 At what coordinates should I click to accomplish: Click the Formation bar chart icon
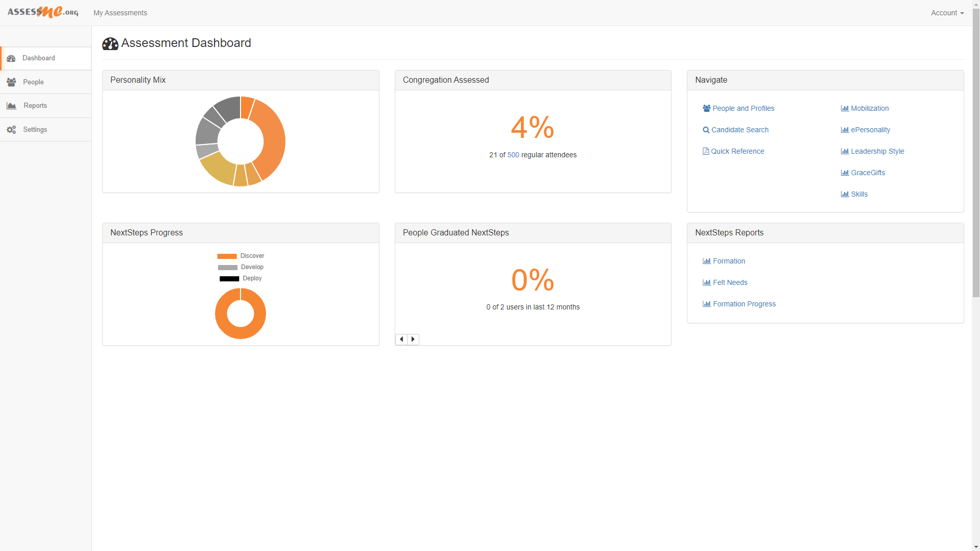tap(707, 261)
